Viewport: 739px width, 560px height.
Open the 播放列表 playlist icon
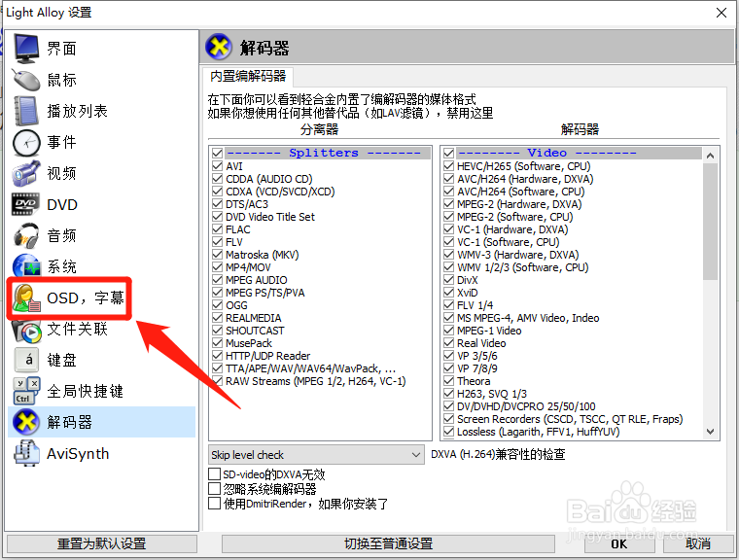point(27,111)
